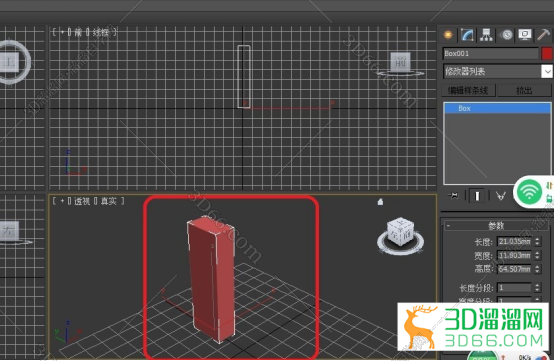Image resolution: width=554 pixels, height=361 pixels.
Task: Open the 前 viewport label menu
Action: pos(78,32)
